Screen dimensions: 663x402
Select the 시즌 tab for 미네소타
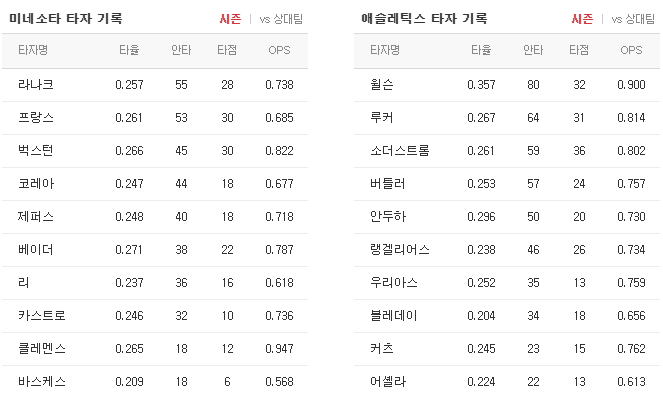pyautogui.click(x=230, y=19)
